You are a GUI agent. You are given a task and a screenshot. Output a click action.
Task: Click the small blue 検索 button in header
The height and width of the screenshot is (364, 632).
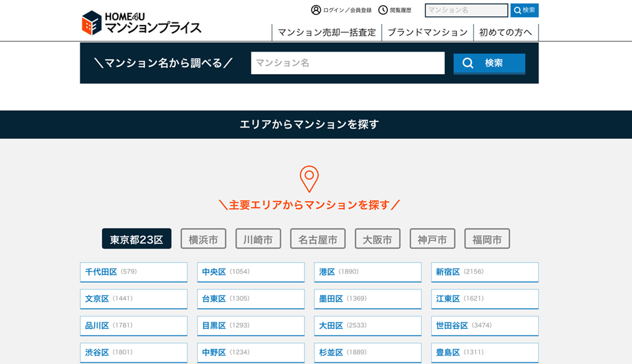[524, 11]
